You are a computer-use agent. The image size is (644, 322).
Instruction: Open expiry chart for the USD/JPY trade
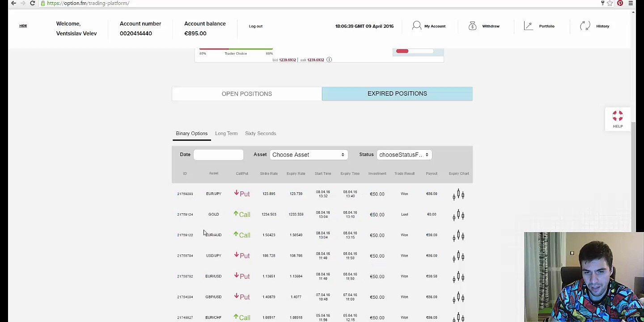[458, 256]
